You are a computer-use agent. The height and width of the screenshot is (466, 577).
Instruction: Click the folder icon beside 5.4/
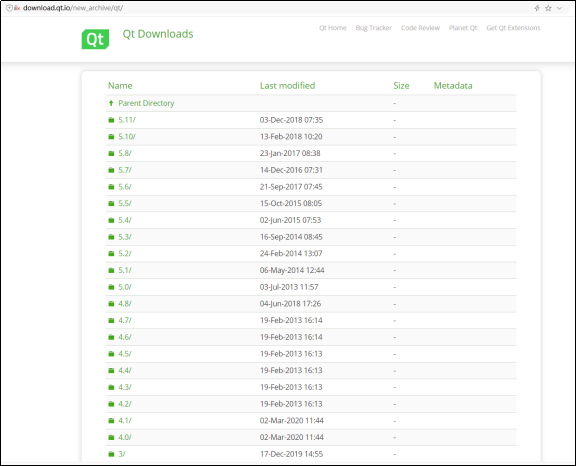111,220
